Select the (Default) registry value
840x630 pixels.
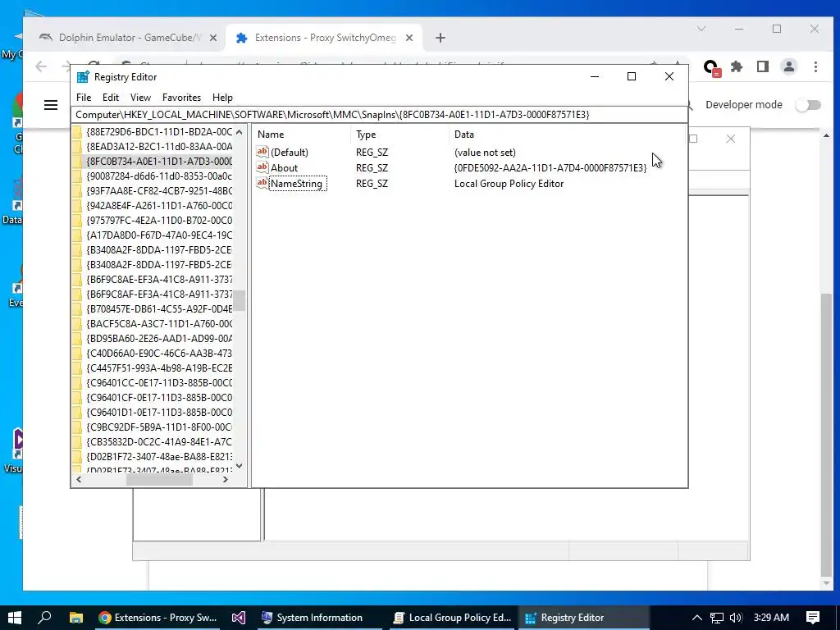click(290, 153)
